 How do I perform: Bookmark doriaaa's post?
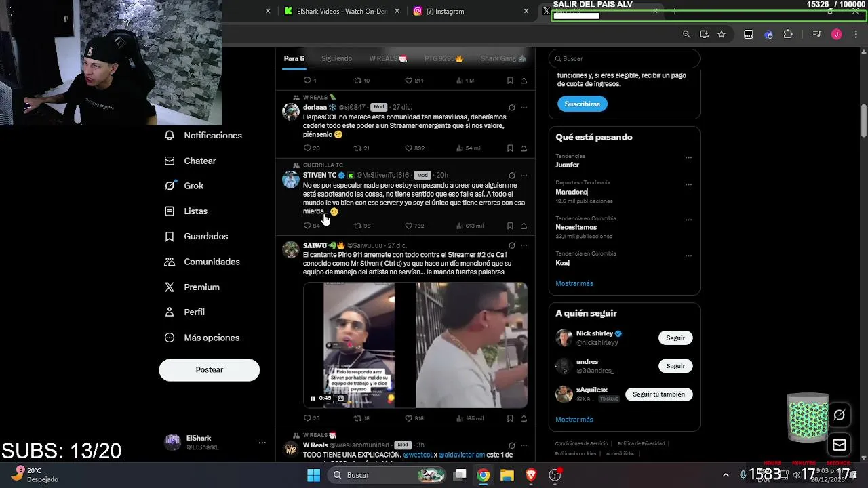pos(510,148)
